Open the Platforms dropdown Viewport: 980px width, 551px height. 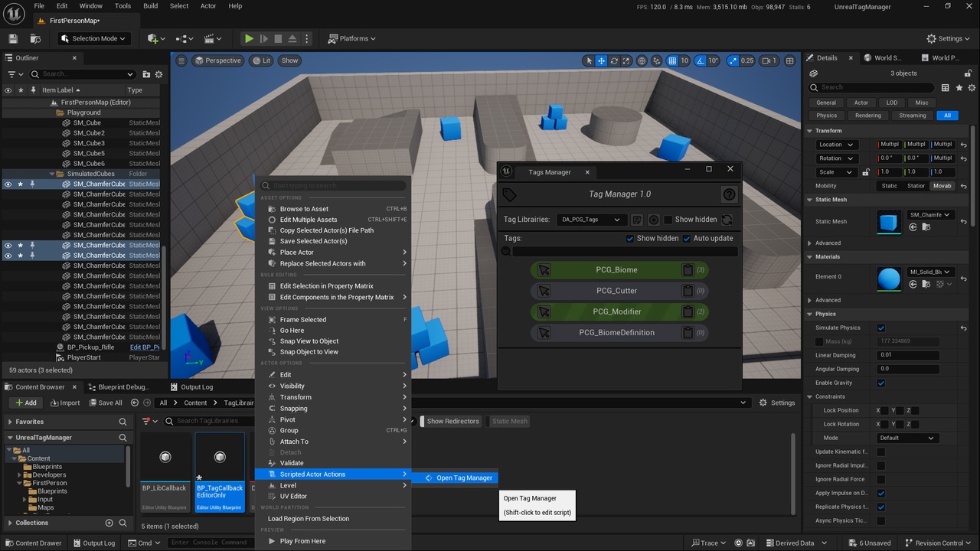pyautogui.click(x=352, y=38)
